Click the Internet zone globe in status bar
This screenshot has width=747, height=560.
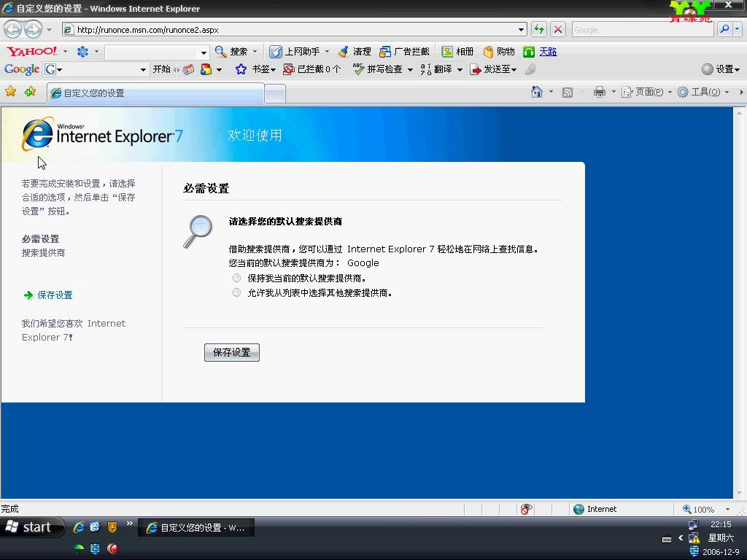(578, 509)
